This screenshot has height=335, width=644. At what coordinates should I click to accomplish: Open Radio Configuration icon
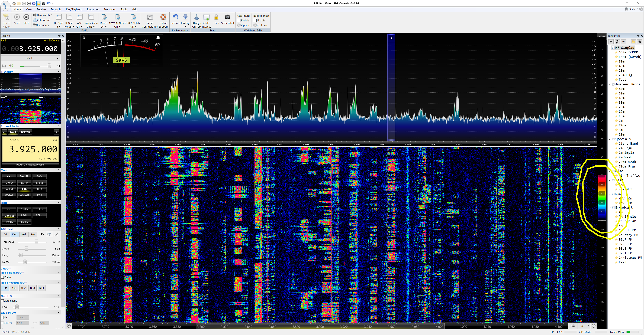[x=150, y=17]
